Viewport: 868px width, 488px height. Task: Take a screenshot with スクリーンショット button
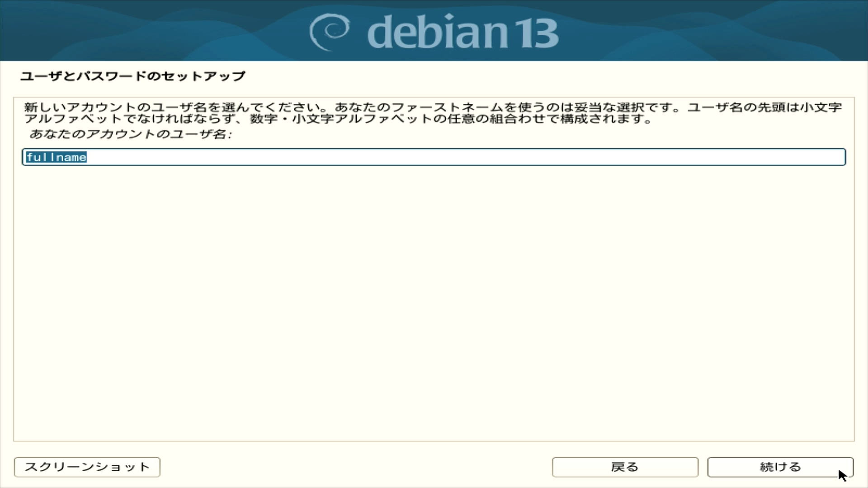coord(87,467)
